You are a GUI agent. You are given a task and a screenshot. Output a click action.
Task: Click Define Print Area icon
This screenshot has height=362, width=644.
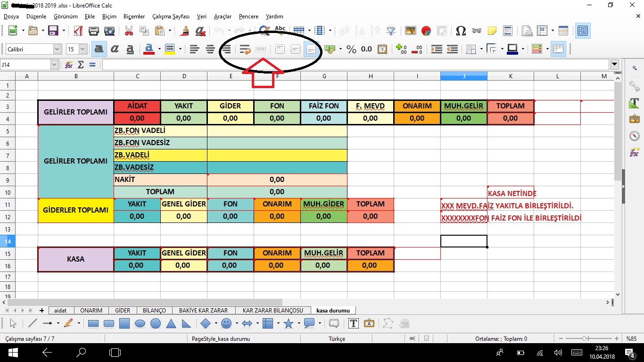(527, 31)
